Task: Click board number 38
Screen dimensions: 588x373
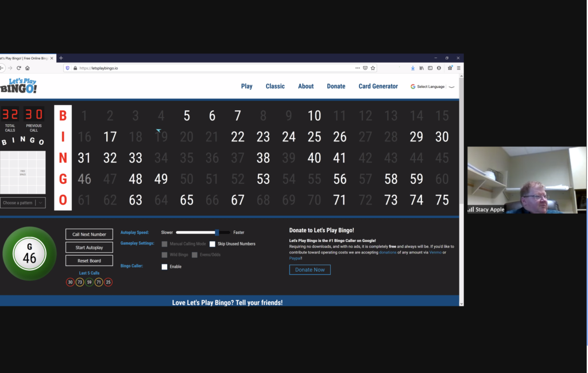Action: tap(263, 158)
